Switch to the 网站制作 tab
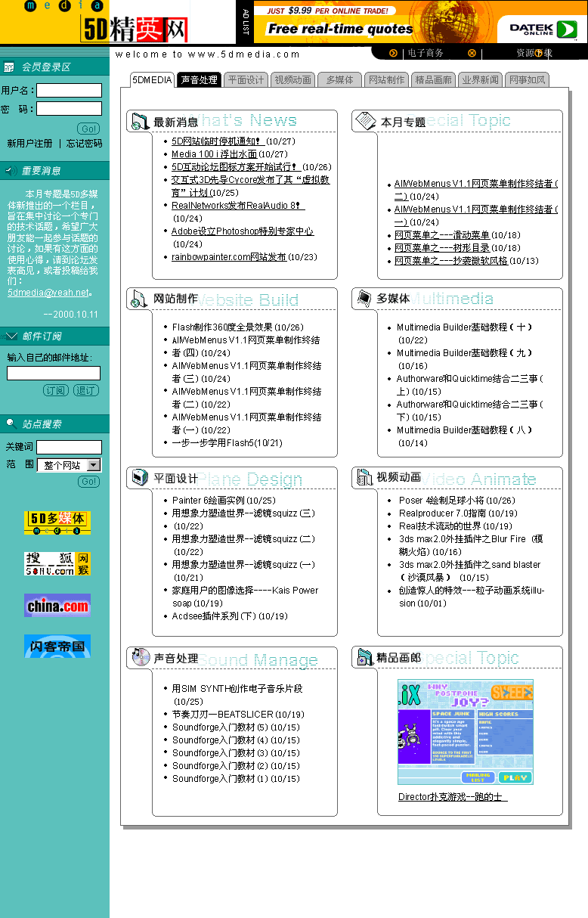Screen dimensions: 588x918 pos(387,80)
